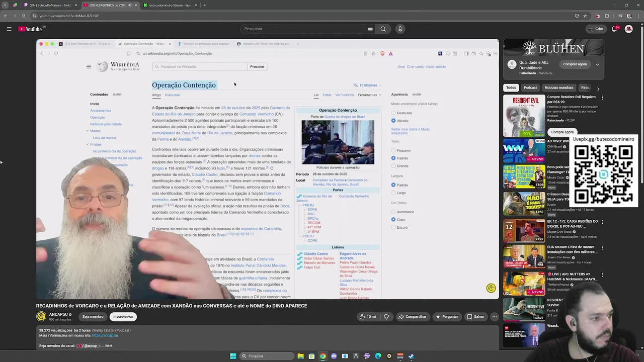Click the video title text 'RECADINHOS de VORCARO'
The width and height of the screenshot is (644, 362).
click(68, 306)
